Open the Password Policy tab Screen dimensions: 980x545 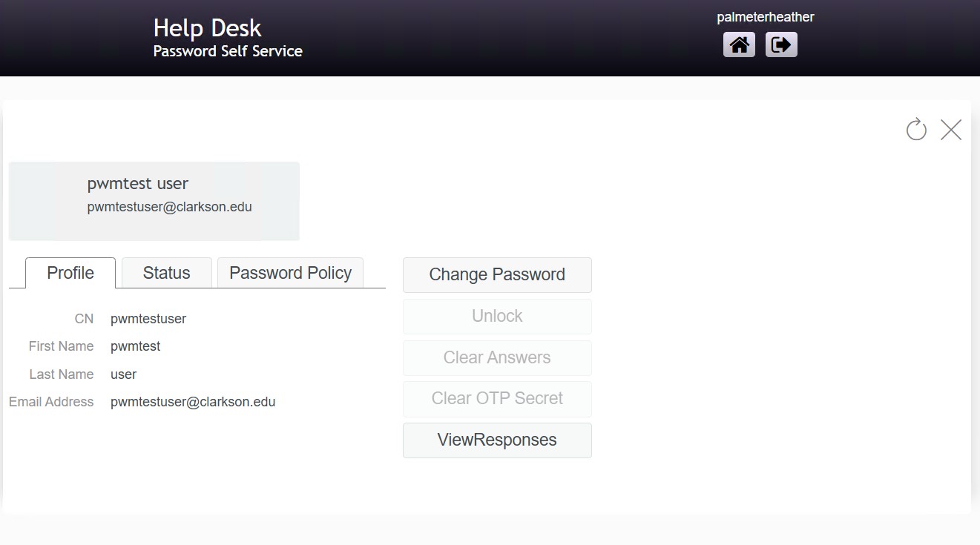290,273
